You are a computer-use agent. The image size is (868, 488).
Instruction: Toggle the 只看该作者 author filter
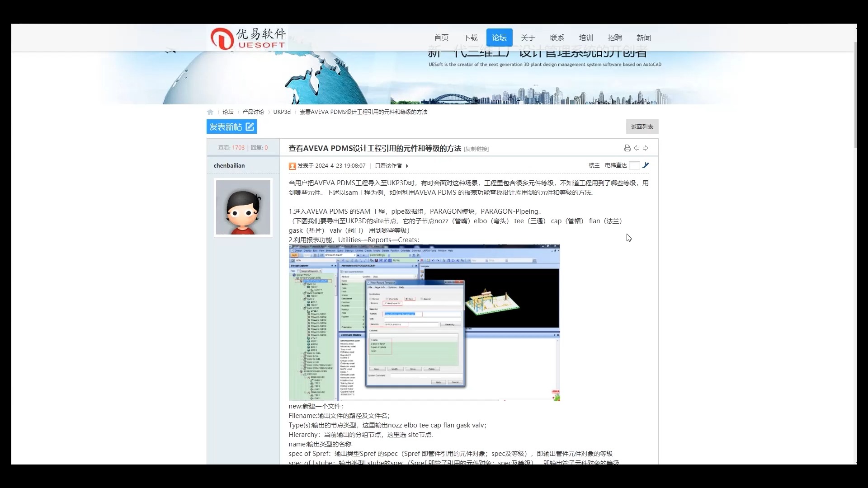point(388,166)
